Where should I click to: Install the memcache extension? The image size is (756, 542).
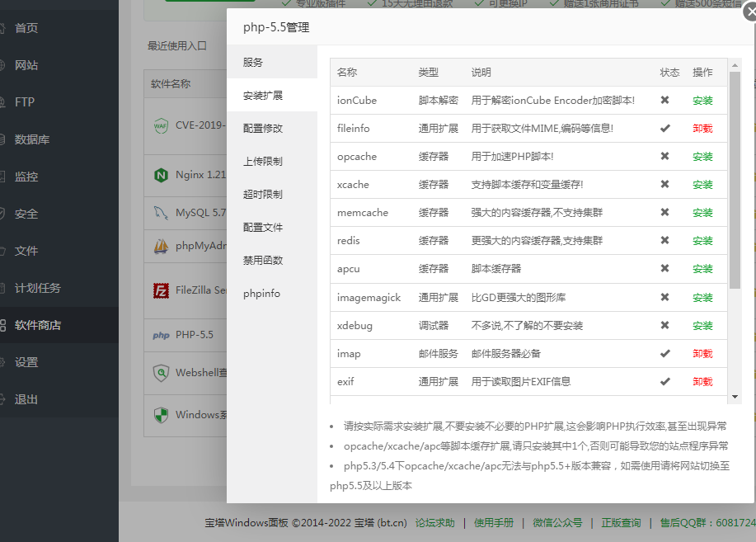702,212
